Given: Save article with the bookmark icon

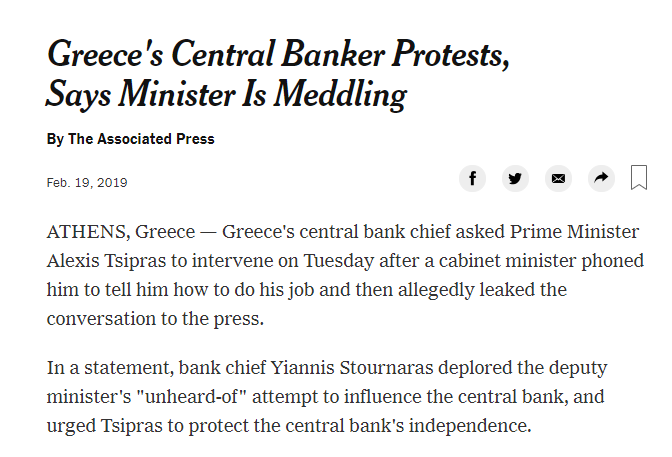Looking at the screenshot, I should [639, 177].
